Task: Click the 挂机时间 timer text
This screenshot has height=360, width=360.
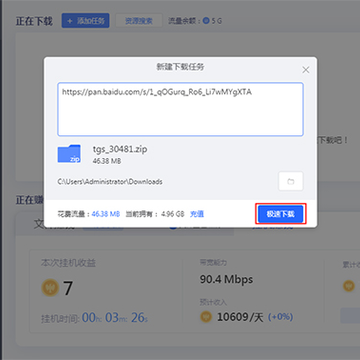Action: 94,318
